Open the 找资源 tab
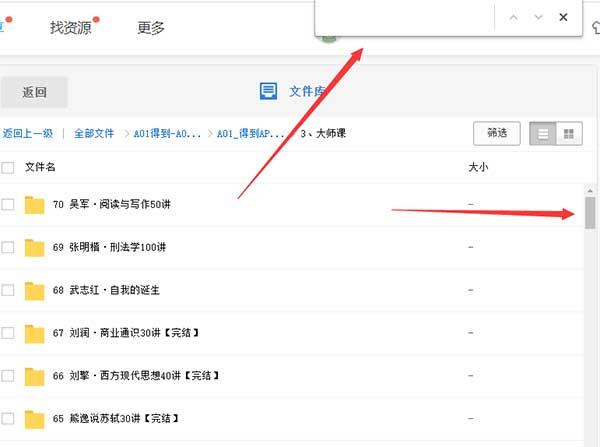Viewport: 600px width, 447px height. click(71, 28)
